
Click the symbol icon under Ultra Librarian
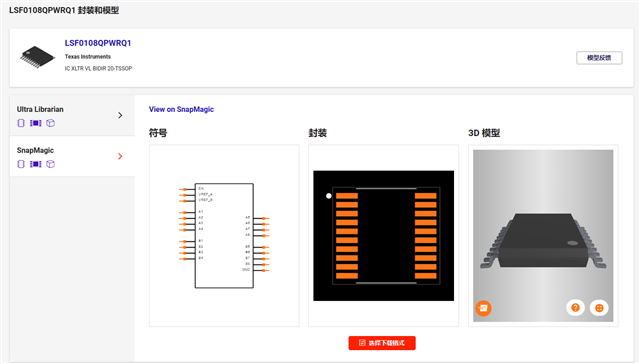point(21,123)
